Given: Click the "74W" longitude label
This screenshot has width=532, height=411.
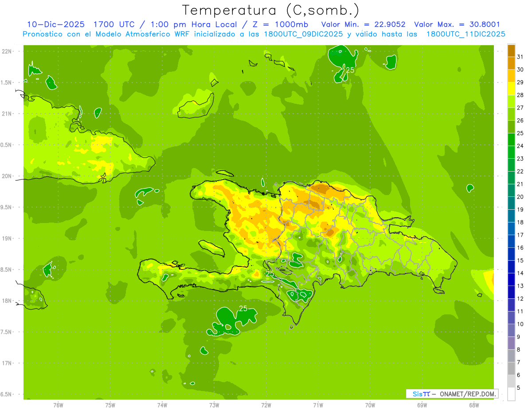Looking at the screenshot, I should pyautogui.click(x=162, y=405).
